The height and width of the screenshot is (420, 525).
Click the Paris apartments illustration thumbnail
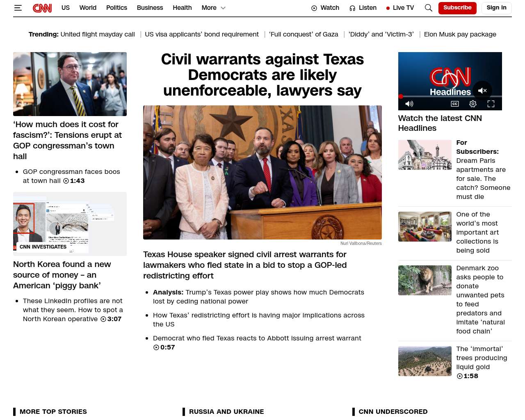tap(425, 155)
